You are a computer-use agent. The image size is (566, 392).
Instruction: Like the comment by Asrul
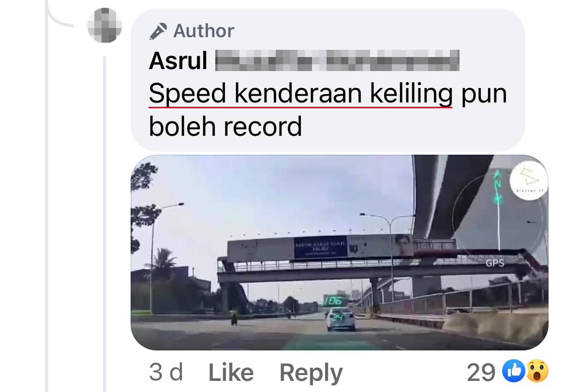[231, 372]
